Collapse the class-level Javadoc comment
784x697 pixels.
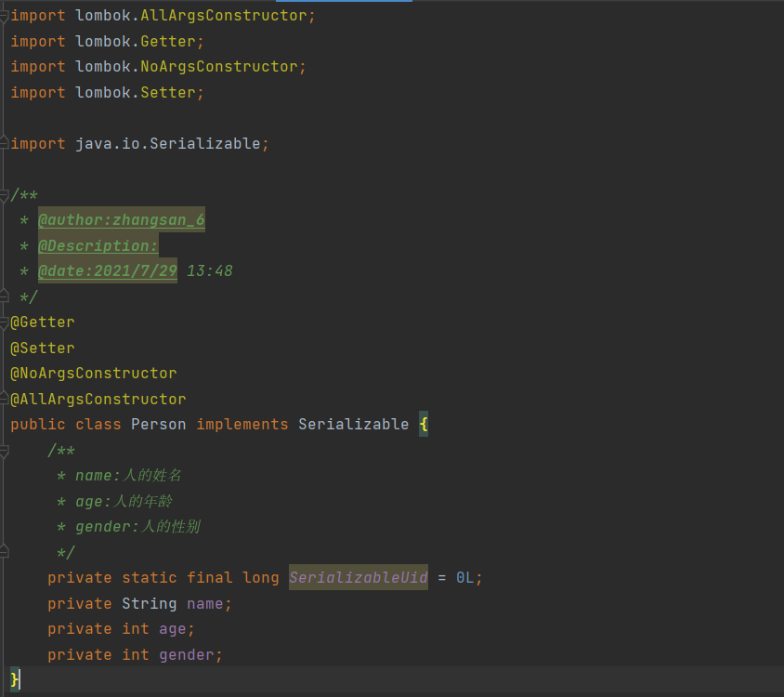tap(5, 195)
